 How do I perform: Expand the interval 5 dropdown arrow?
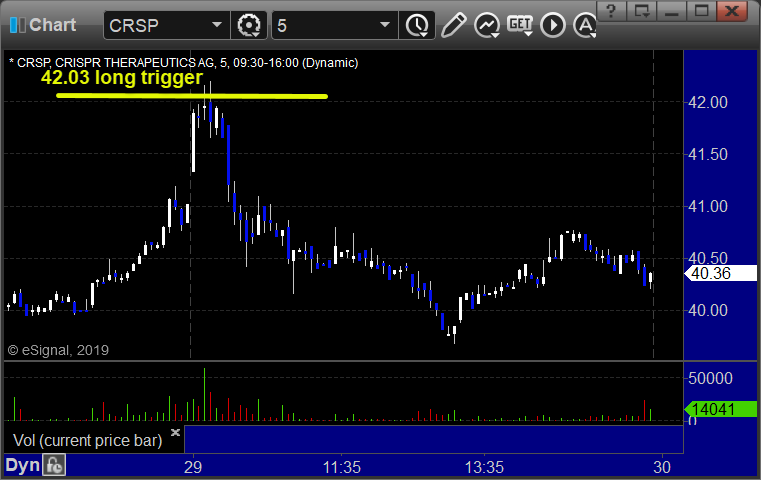point(384,25)
